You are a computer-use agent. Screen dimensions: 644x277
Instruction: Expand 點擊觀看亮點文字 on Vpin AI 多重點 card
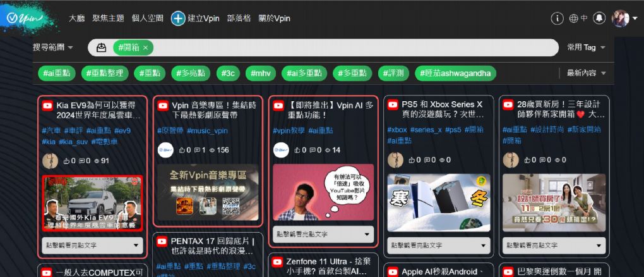pyautogui.click(x=323, y=234)
